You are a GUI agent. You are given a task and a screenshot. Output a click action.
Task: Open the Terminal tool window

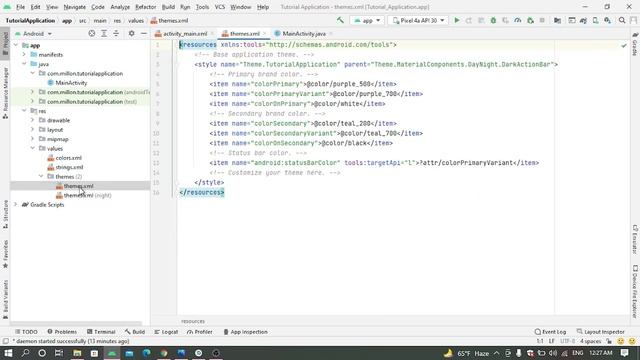pyautogui.click(x=101, y=332)
